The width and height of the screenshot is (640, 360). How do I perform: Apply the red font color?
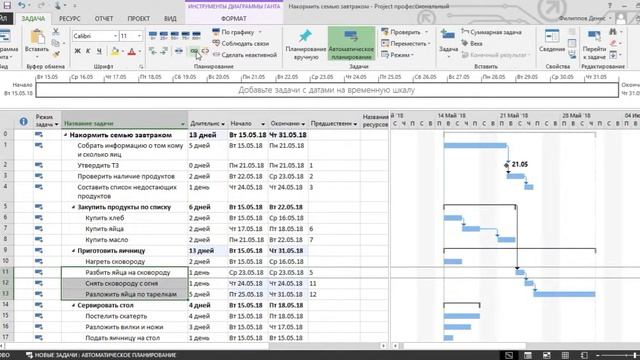[131, 51]
